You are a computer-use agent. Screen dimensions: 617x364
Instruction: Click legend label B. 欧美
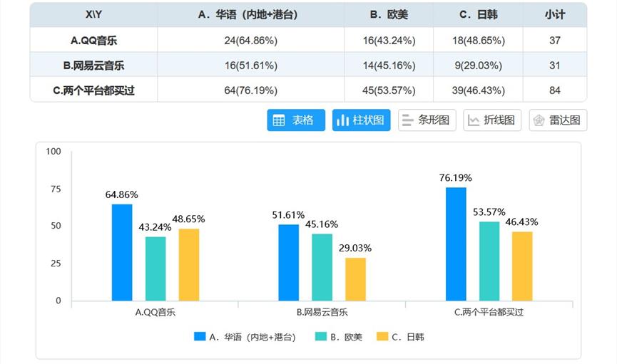point(346,337)
